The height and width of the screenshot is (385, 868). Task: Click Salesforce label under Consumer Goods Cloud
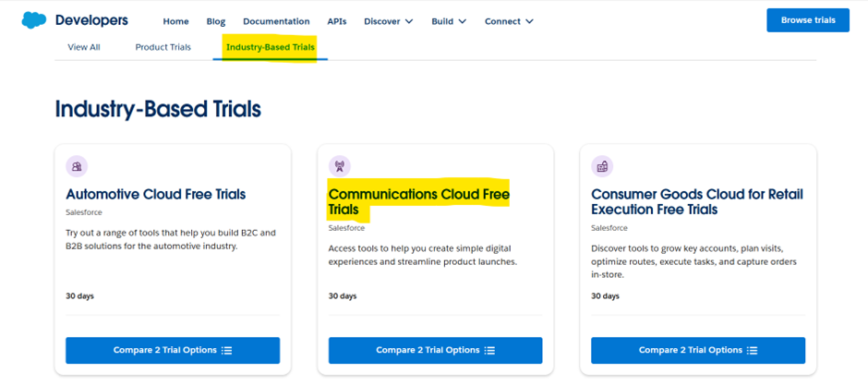tap(609, 228)
